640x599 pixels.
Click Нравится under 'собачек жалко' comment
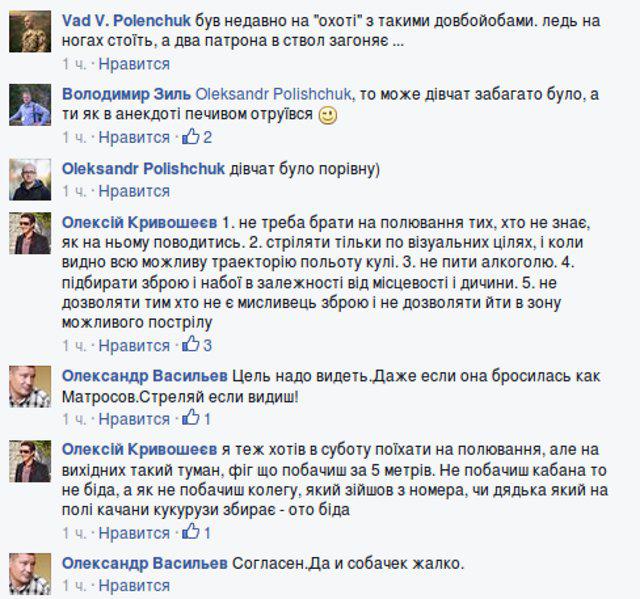tap(134, 586)
